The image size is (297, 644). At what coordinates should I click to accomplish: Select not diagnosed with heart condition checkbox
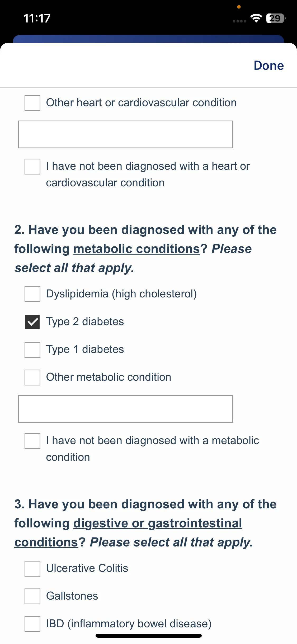click(x=32, y=167)
